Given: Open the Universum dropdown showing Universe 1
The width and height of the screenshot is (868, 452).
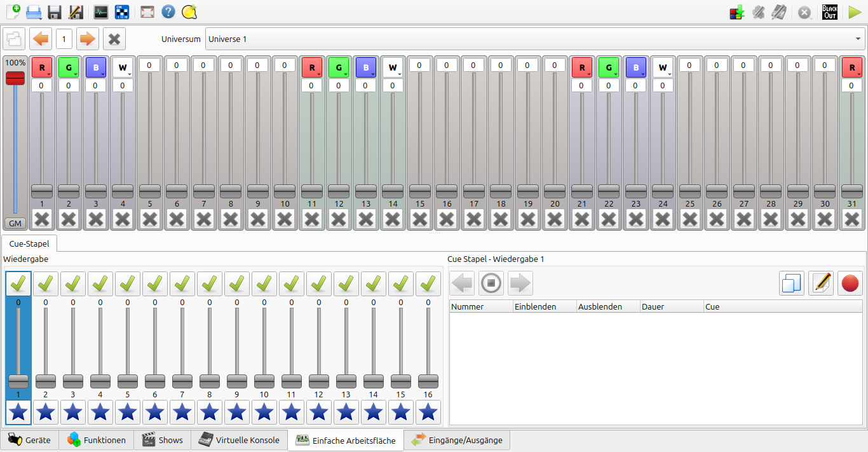Looking at the screenshot, I should (x=534, y=39).
